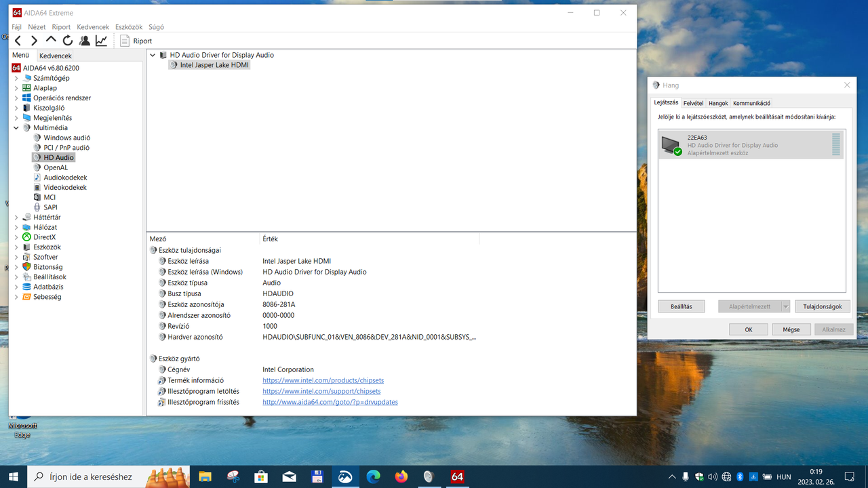Viewport: 868px width, 488px height.
Task: Launch Firefox from the taskbar
Action: (x=401, y=476)
